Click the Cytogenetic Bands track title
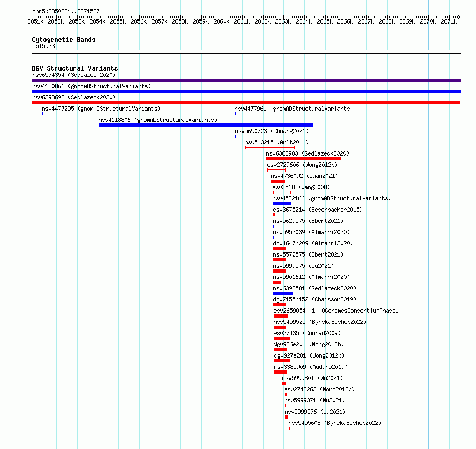Image resolution: width=476 pixels, height=449 pixels. coord(64,40)
